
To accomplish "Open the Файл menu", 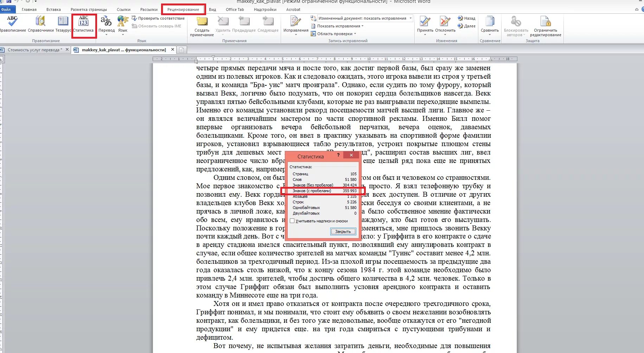I will pos(7,9).
